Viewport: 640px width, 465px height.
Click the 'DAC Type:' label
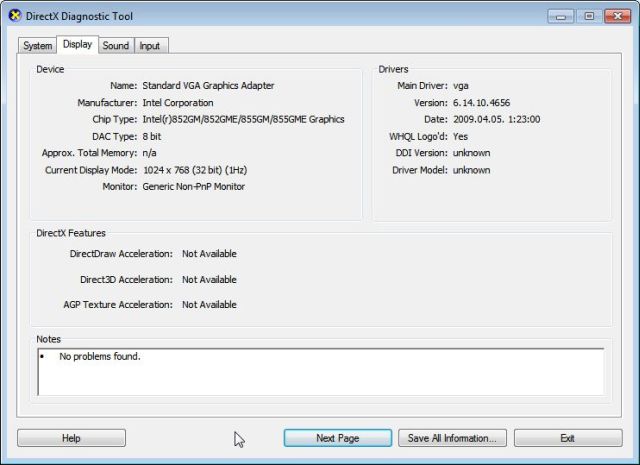click(x=114, y=136)
